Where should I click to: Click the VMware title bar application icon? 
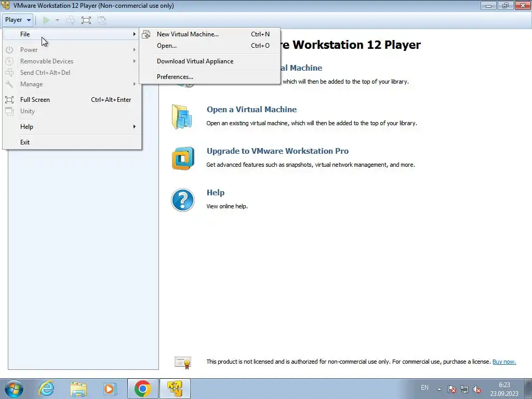pyautogui.click(x=5, y=5)
